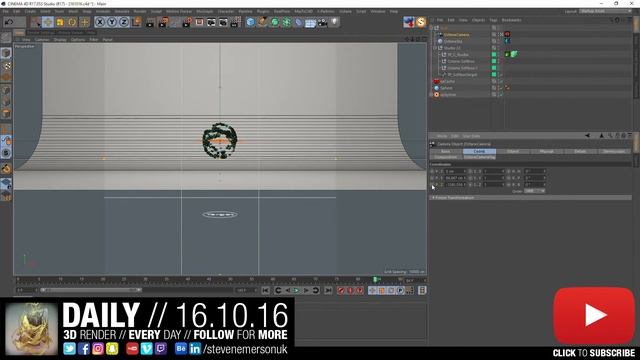
Task: Open the viewport Display menu
Action: coord(60,40)
